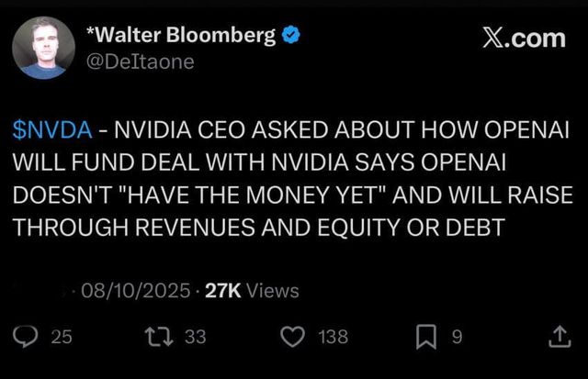Click the 08/10/2025 date stamp

click(x=132, y=290)
